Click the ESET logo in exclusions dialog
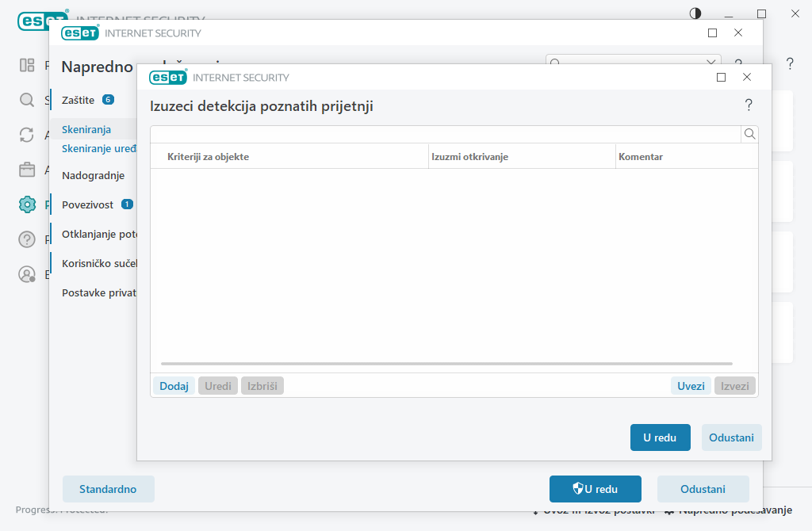Image resolution: width=812 pixels, height=531 pixels. coord(168,77)
